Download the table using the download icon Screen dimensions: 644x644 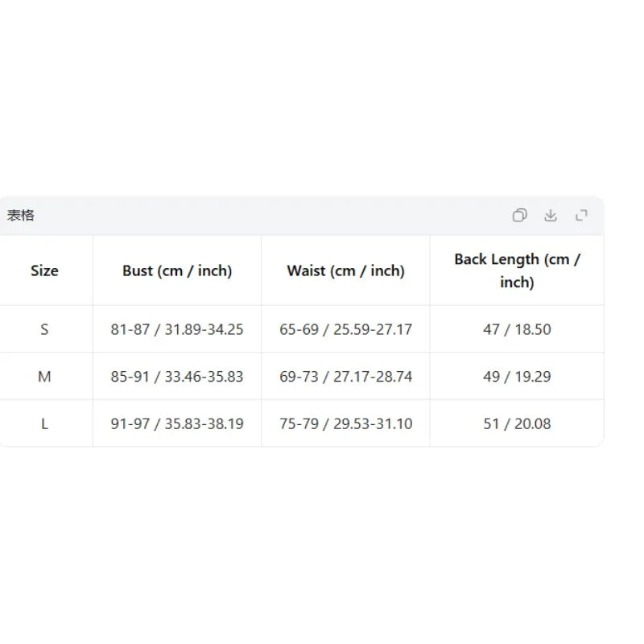coord(551,215)
